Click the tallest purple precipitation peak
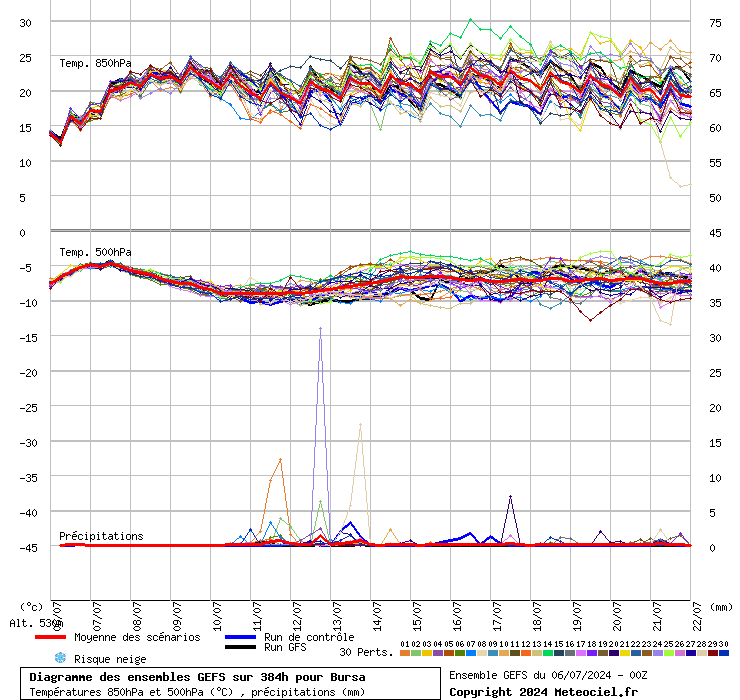This screenshot has height=700, width=740. tap(320, 328)
